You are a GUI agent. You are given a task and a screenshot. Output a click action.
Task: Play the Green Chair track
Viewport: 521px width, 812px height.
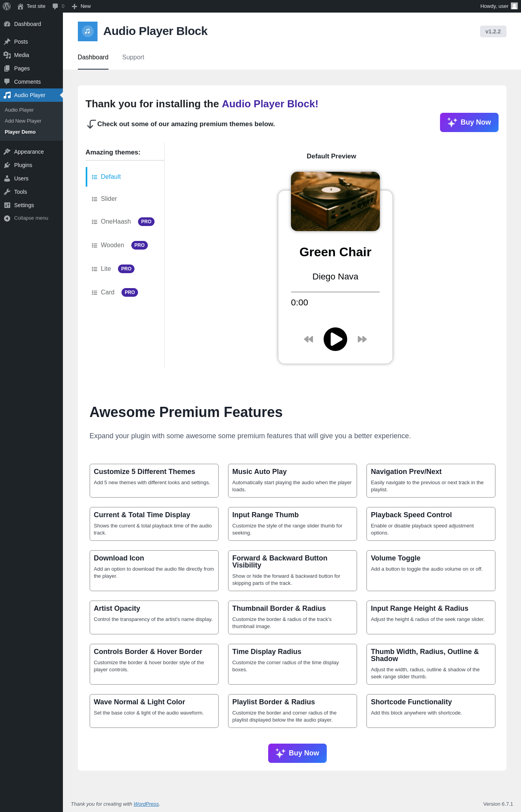coord(335,339)
